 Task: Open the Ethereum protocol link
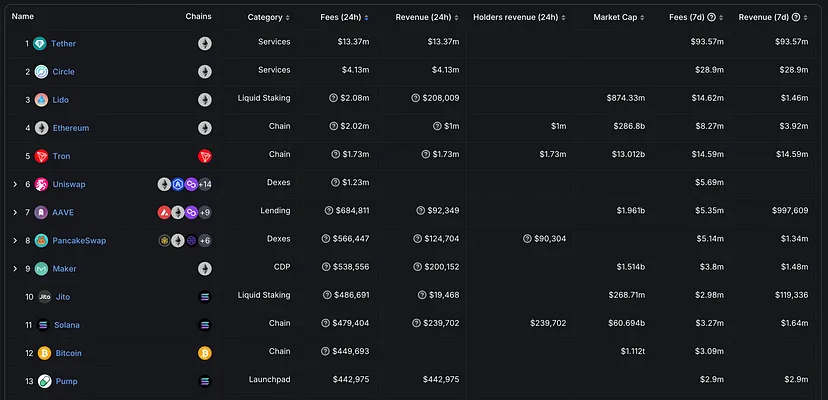click(x=70, y=128)
